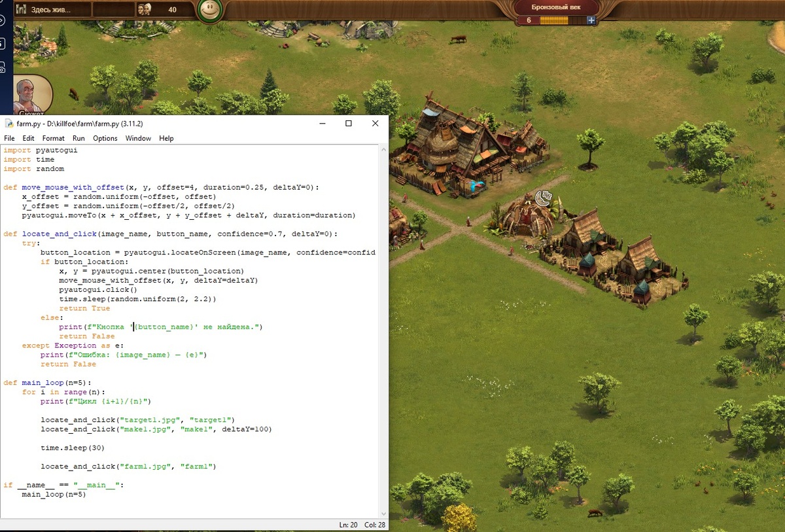Click the 'def locate_and_click' definition line

pos(170,234)
